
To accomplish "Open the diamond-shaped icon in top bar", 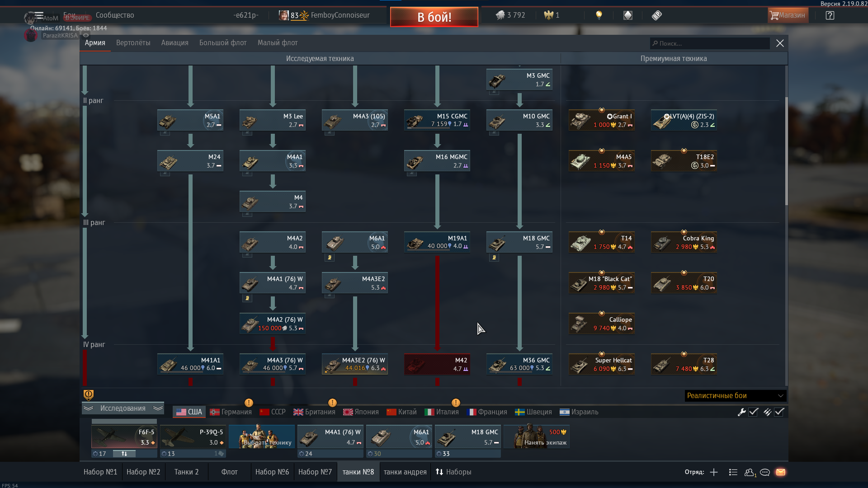I will pos(628,15).
